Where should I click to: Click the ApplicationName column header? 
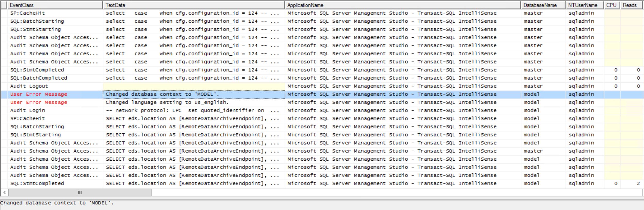coord(403,5)
